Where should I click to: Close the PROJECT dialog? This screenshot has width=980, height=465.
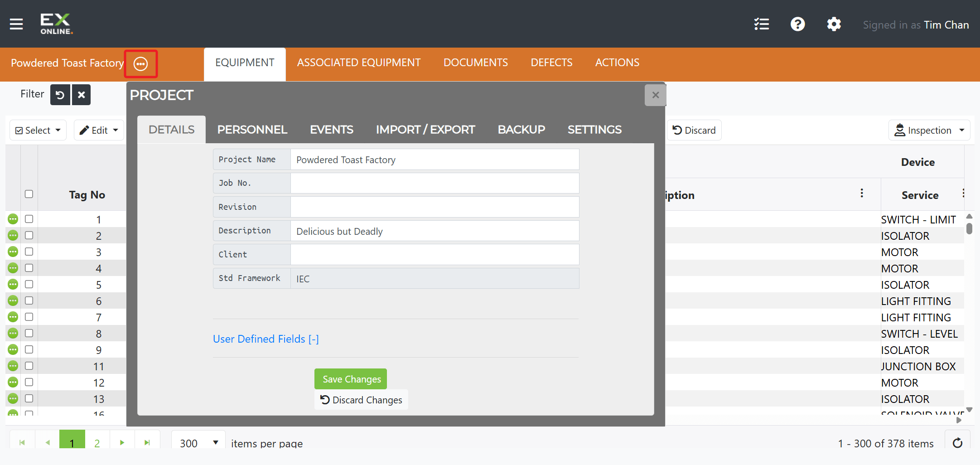[x=655, y=95]
